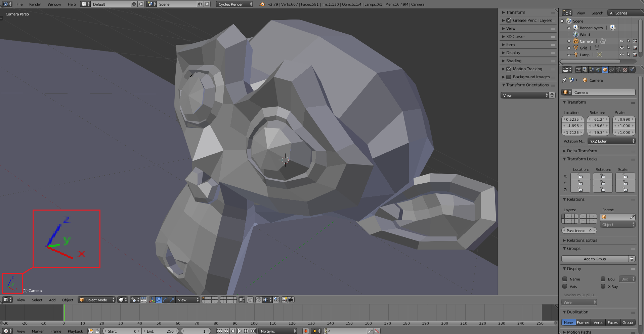Jump to first frame in timeline
Screen dimensions: 644x334
pyautogui.click(x=219, y=331)
